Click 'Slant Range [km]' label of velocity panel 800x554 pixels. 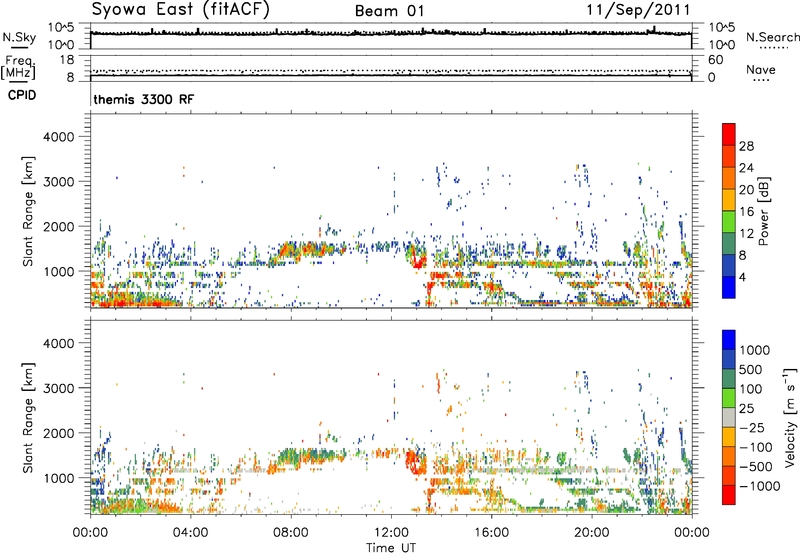point(28,418)
